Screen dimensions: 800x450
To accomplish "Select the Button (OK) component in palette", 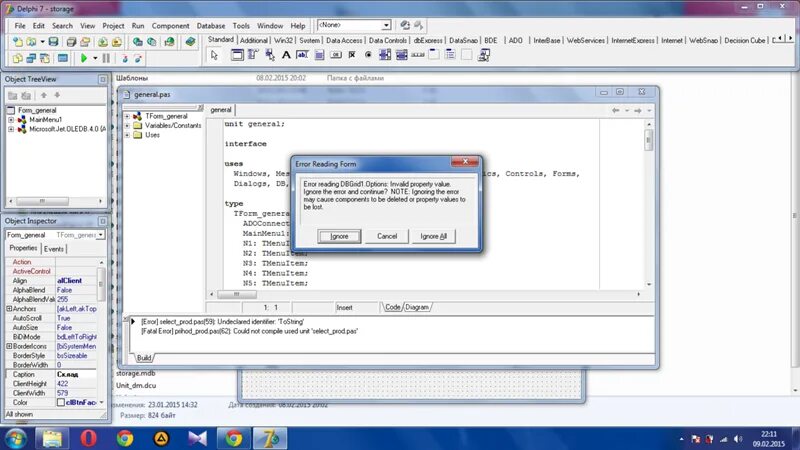I will [336, 55].
